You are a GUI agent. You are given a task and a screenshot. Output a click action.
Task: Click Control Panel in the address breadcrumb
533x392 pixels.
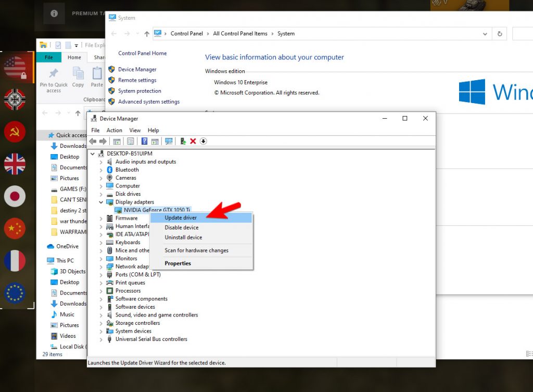click(187, 34)
